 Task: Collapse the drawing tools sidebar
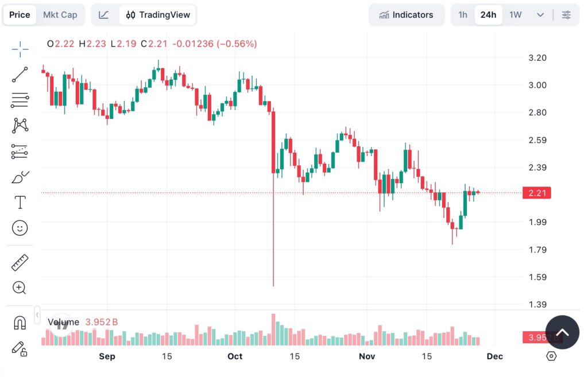36,314
